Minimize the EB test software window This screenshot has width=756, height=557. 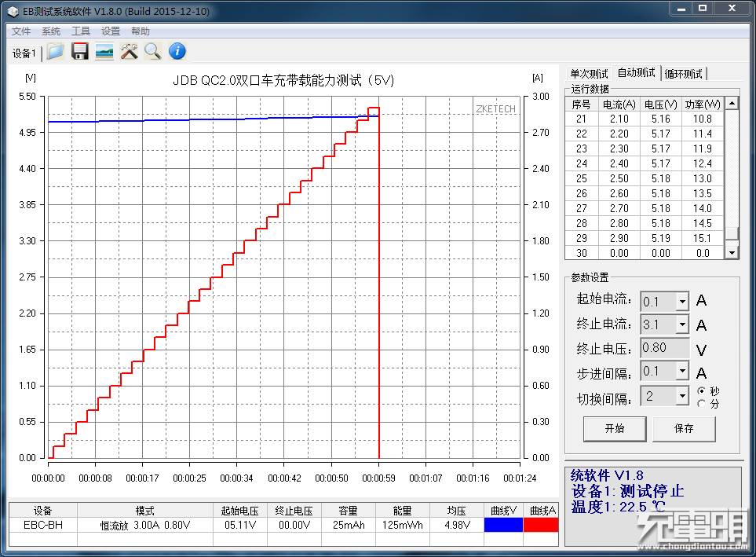pyautogui.click(x=681, y=9)
